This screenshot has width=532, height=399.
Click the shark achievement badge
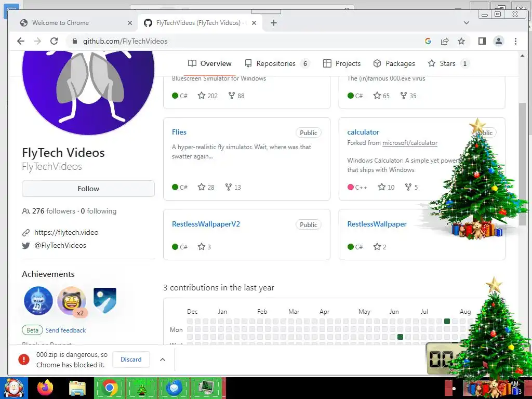point(38,301)
